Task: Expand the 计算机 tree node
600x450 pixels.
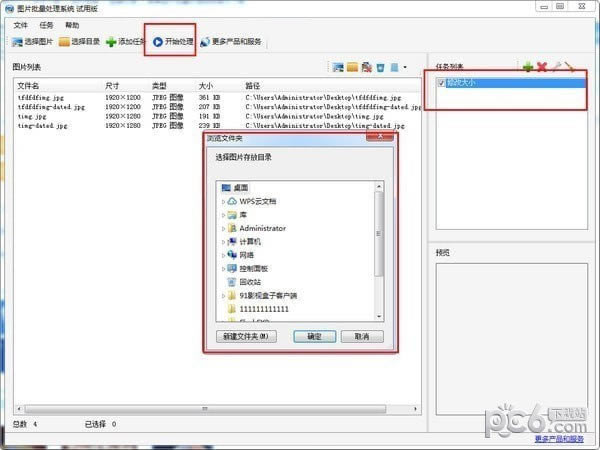Action: [223, 242]
